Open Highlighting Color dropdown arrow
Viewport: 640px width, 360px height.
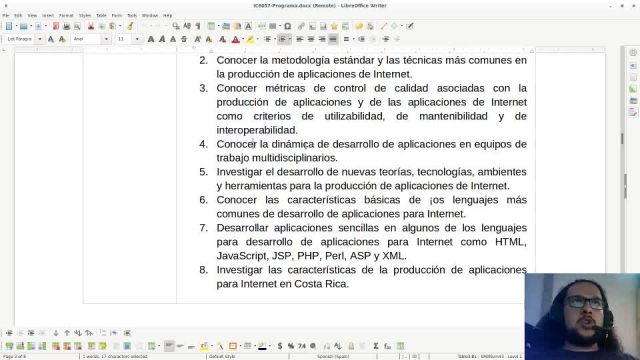pyautogui.click(x=257, y=39)
